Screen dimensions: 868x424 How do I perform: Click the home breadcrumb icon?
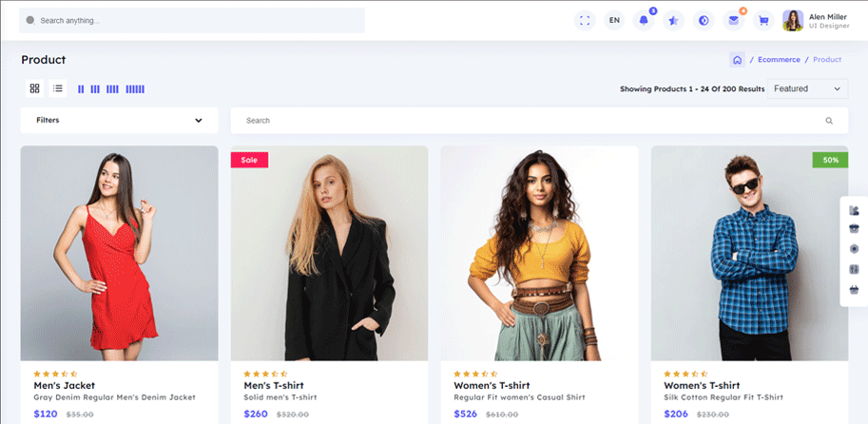point(737,60)
